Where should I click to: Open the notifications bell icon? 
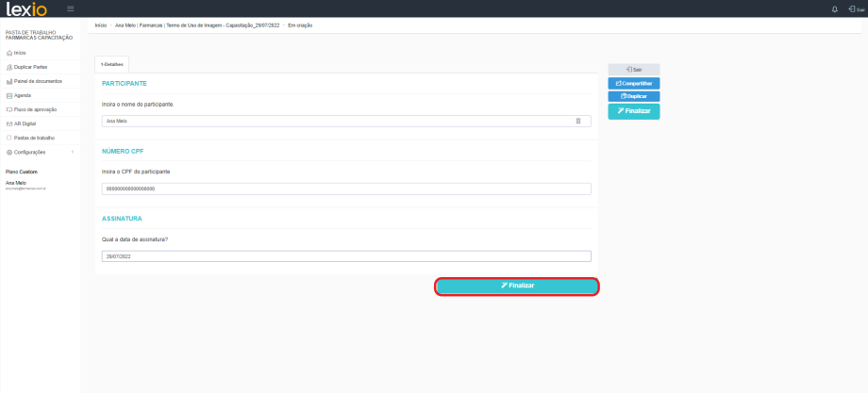[x=834, y=8]
